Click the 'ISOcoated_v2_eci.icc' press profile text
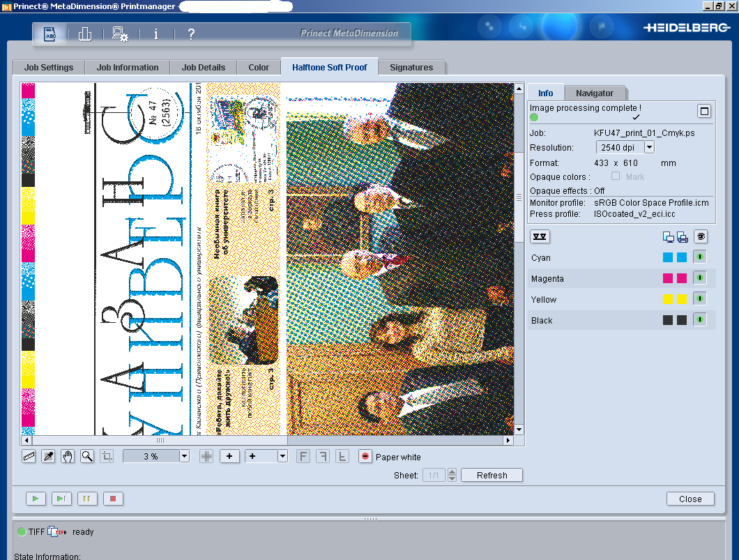The height and width of the screenshot is (560, 739). click(634, 213)
